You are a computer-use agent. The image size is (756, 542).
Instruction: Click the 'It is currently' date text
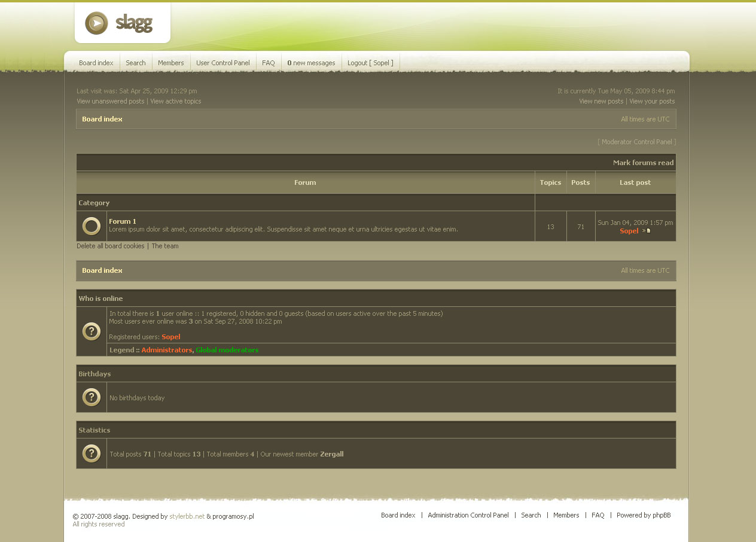617,91
